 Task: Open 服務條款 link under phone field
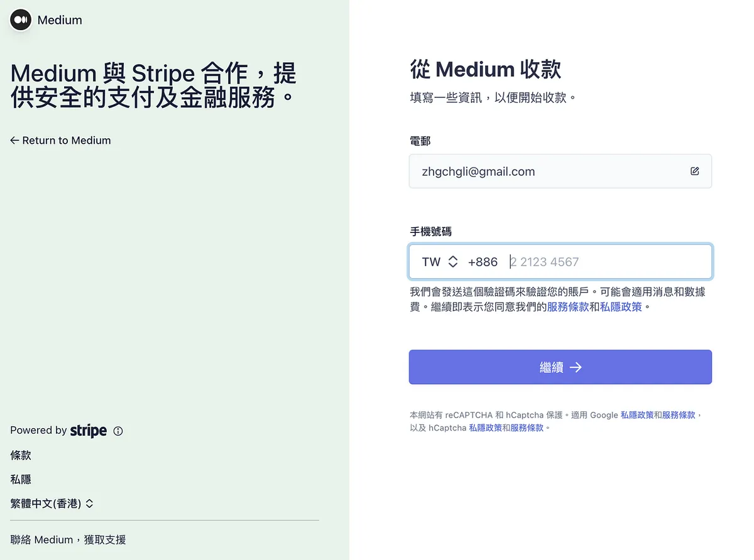pyautogui.click(x=568, y=307)
